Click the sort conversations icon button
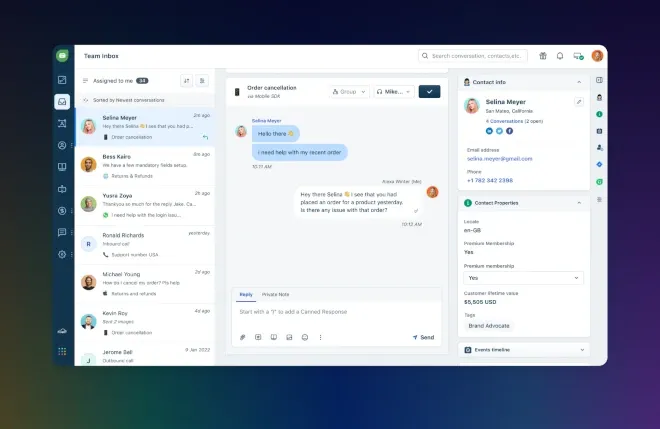The image size is (660, 429). point(186,80)
